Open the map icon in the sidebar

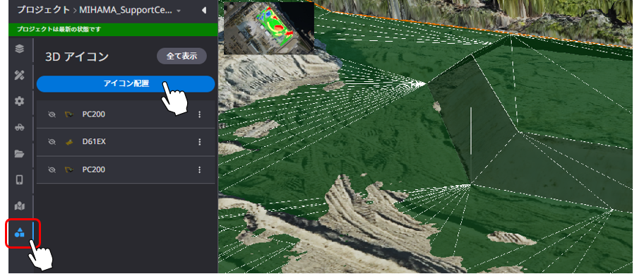(x=19, y=206)
